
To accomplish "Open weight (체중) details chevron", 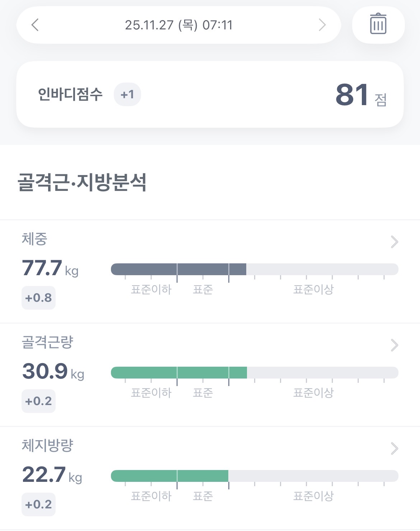I will pyautogui.click(x=394, y=242).
